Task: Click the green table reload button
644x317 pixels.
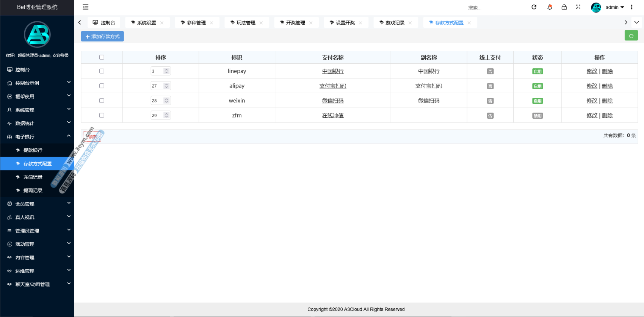Action: point(631,36)
